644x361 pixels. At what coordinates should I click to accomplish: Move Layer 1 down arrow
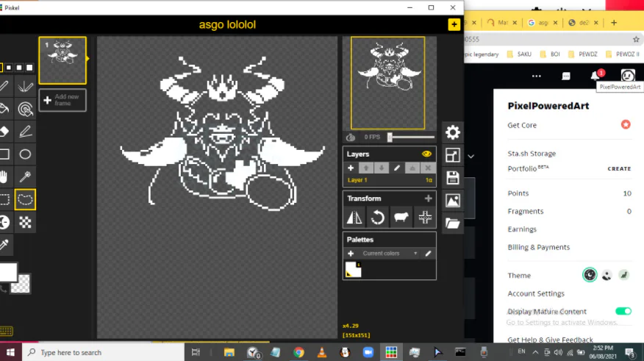(x=382, y=168)
